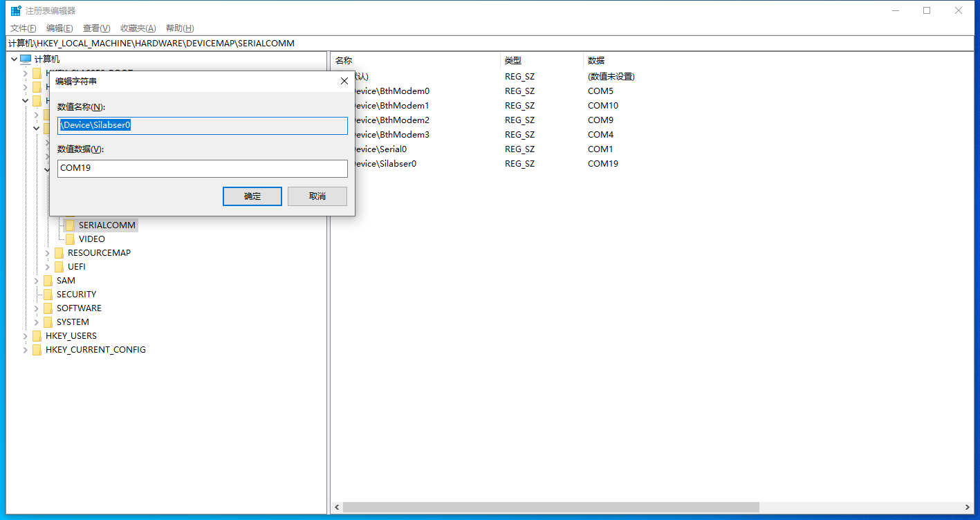Click the 数值数据 field containing COM19
The width and height of the screenshot is (980, 520).
(x=203, y=168)
